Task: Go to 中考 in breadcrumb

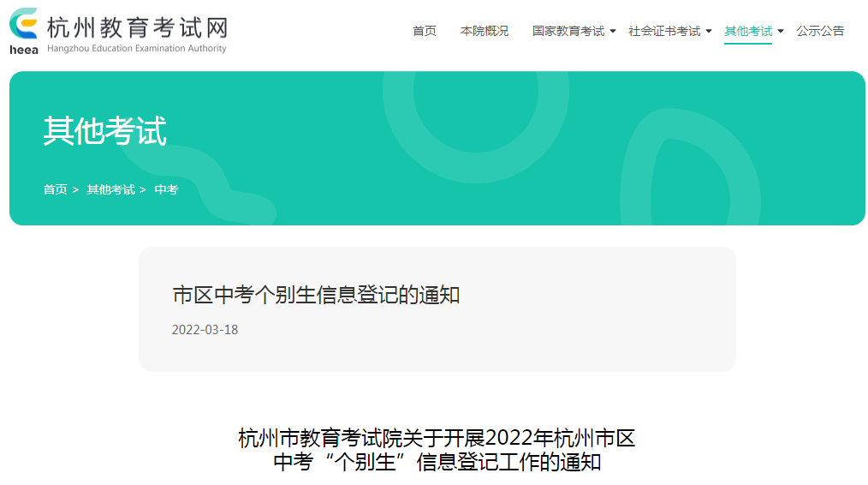Action: pyautogui.click(x=166, y=189)
